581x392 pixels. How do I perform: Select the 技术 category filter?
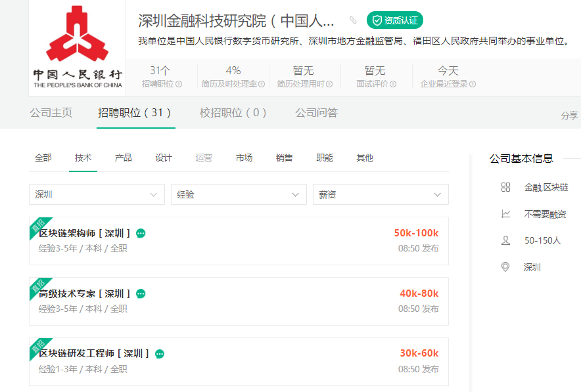click(83, 158)
